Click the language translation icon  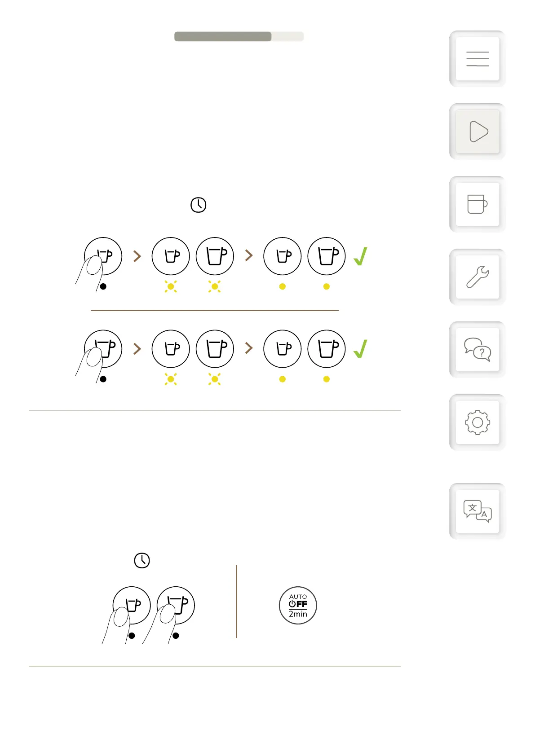coord(477,511)
